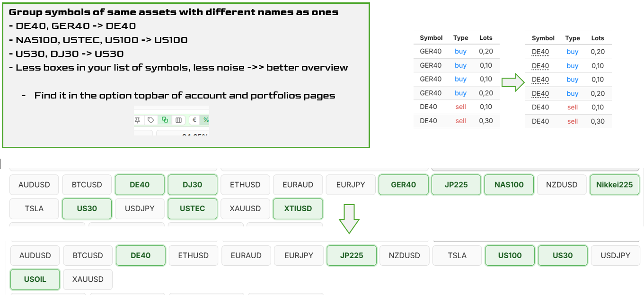
Task: Click the pin icon in the option topbar
Action: point(138,120)
